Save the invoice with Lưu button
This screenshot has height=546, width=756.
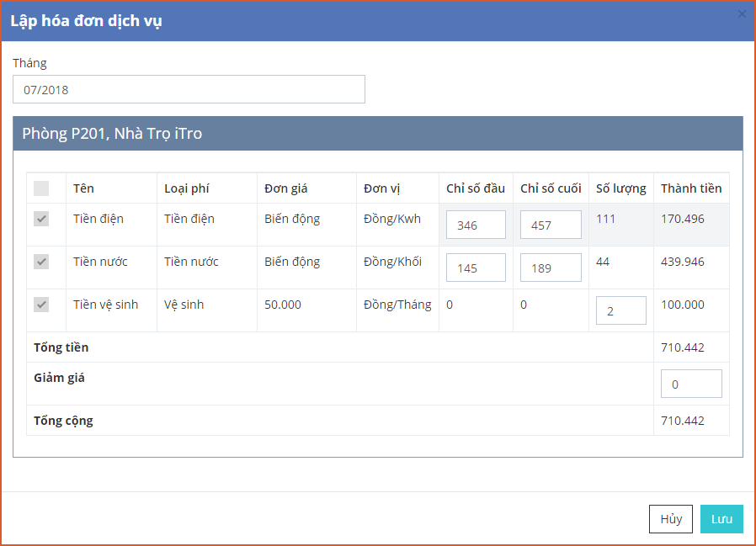pyautogui.click(x=721, y=519)
